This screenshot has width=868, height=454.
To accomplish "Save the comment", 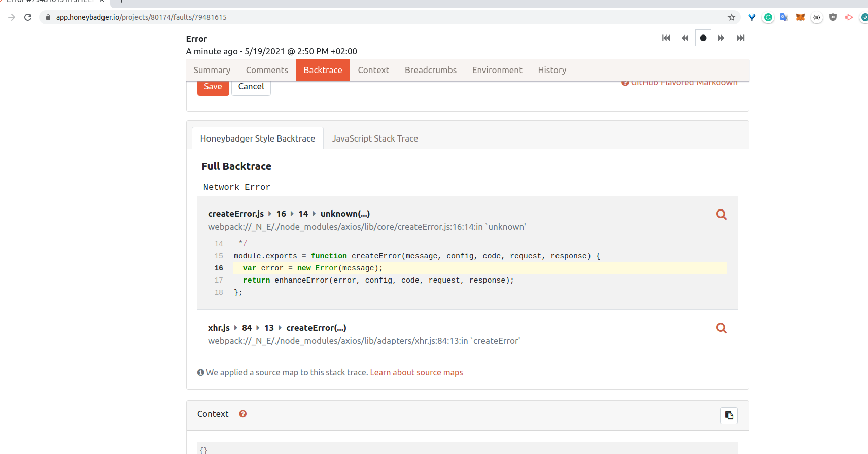I will click(x=213, y=87).
